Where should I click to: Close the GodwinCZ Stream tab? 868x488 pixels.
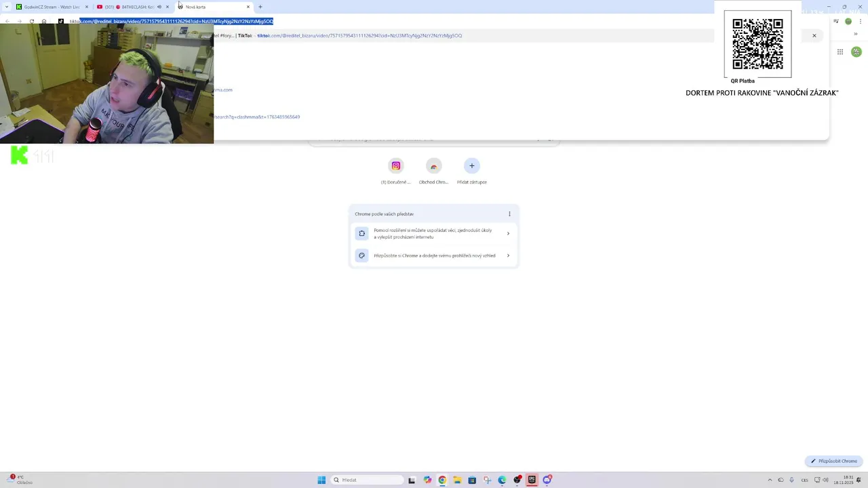pyautogui.click(x=87, y=7)
